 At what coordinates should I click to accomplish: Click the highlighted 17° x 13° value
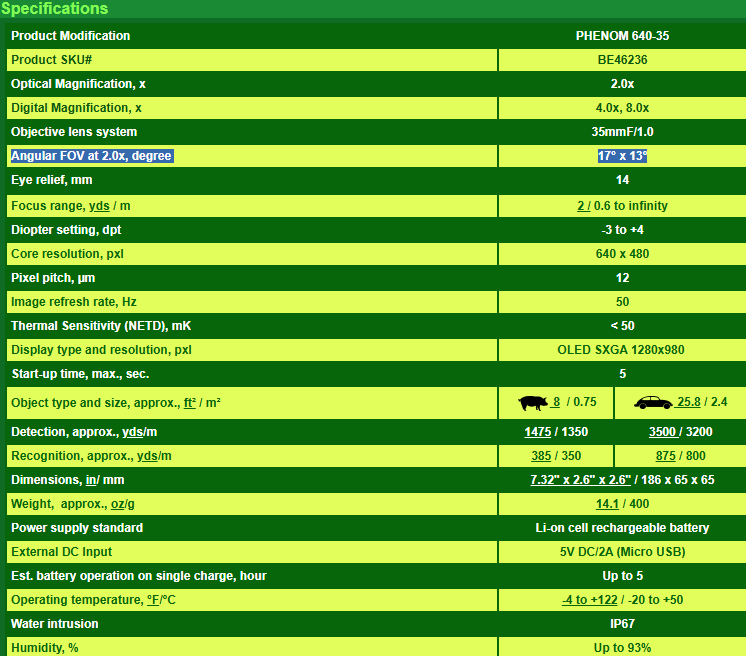click(x=622, y=156)
